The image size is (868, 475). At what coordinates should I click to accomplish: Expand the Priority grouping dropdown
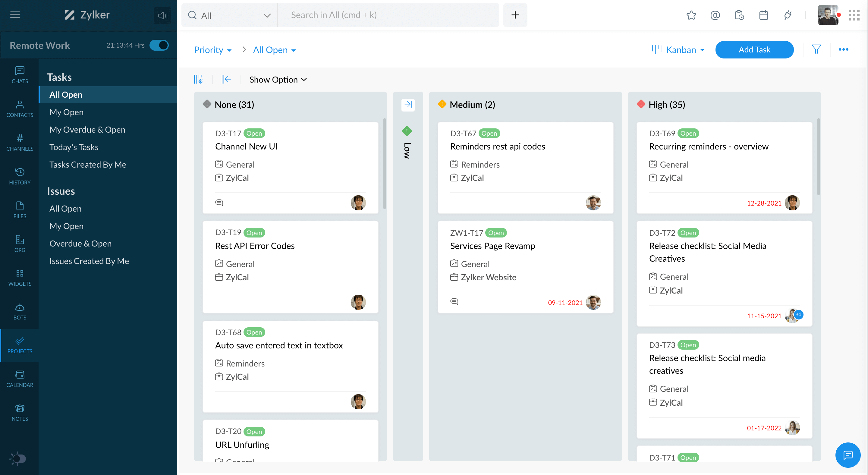[212, 50]
